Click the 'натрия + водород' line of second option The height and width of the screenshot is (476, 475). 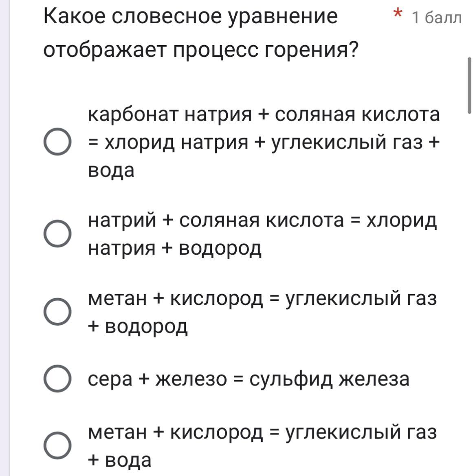coord(174,249)
